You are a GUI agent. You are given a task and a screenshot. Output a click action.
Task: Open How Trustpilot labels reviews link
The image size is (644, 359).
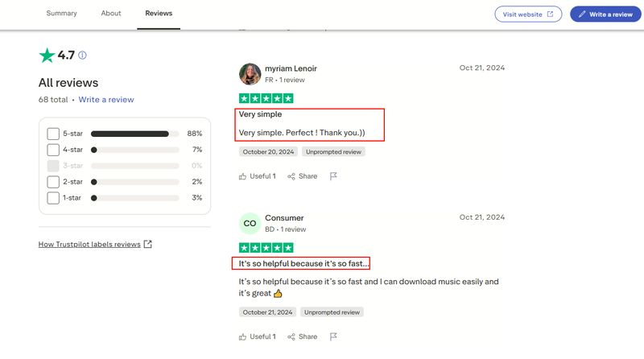(89, 244)
